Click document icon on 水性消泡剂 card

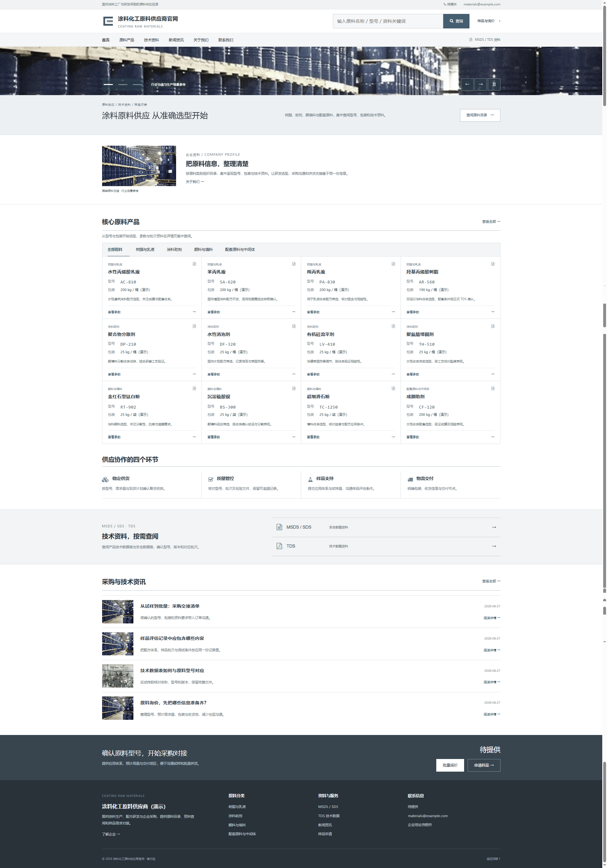[294, 326]
